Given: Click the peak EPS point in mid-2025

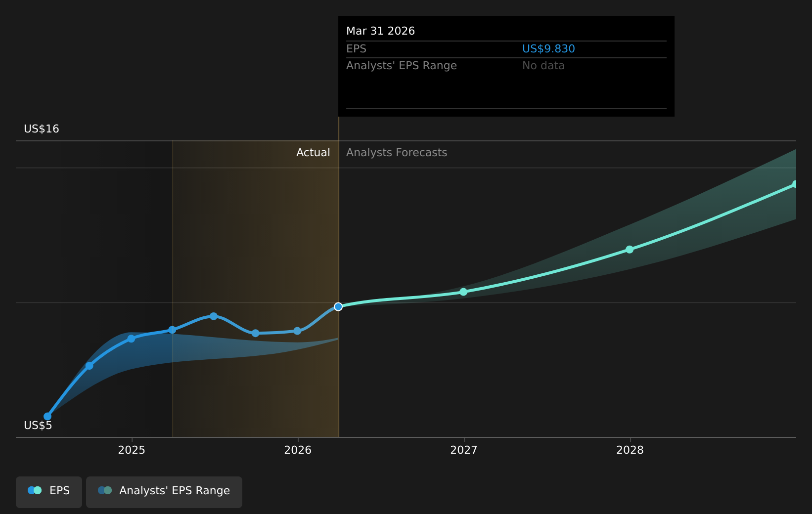Looking at the screenshot, I should pyautogui.click(x=214, y=316).
